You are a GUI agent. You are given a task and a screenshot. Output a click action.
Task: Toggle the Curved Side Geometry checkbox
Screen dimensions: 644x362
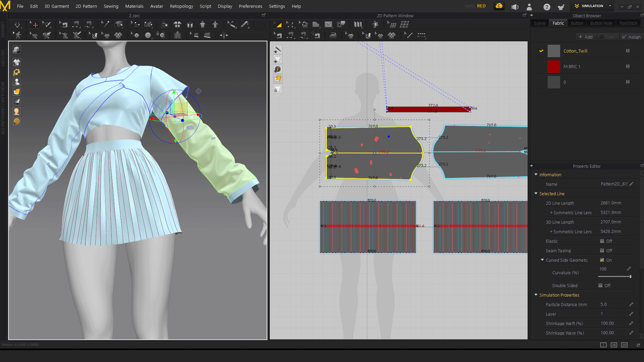[x=602, y=260]
